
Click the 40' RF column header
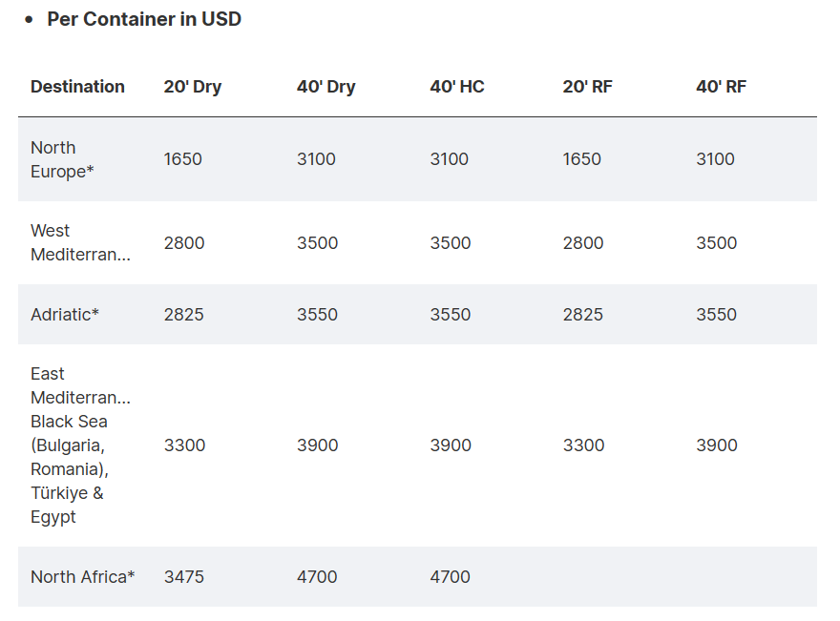pyautogui.click(x=722, y=87)
